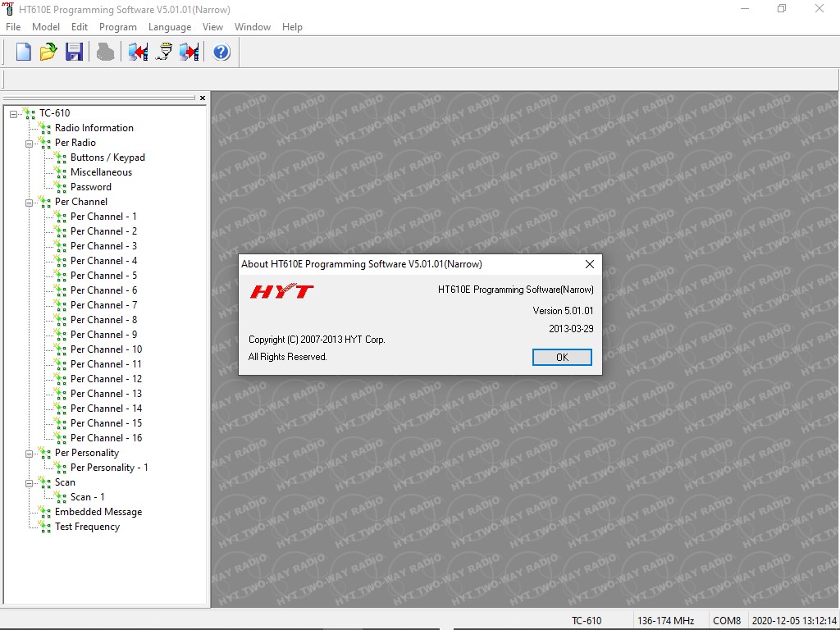Screen dimensions: 840x630
Task: Click the icon beside Miscellaneous
Action: point(61,172)
